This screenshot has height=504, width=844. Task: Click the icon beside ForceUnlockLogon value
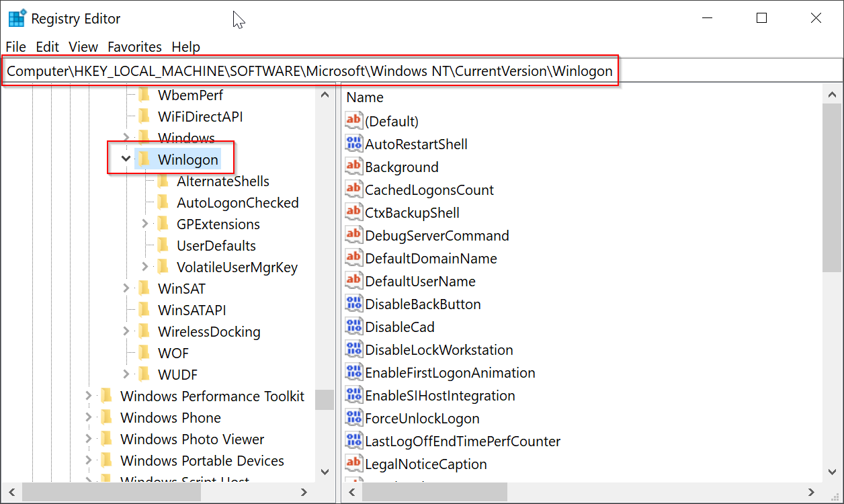pos(353,418)
